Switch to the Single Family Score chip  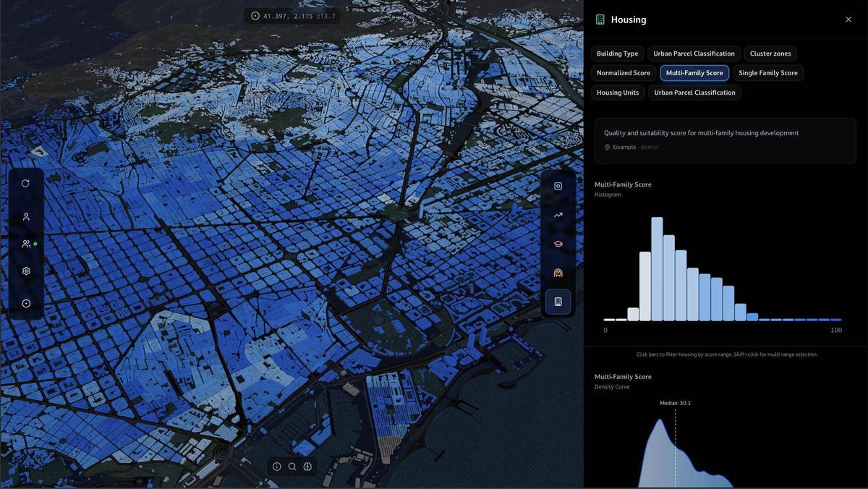767,73
